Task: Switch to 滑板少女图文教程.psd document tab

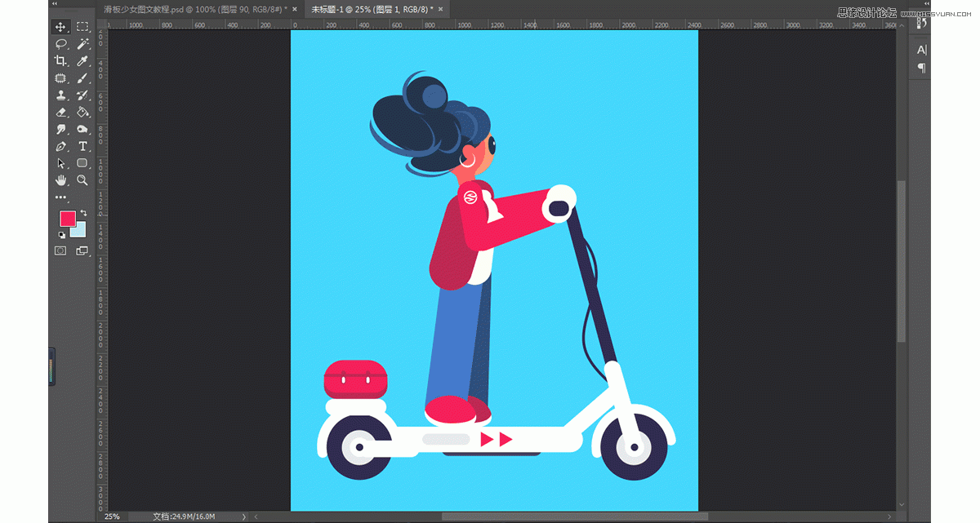Action: point(194,11)
